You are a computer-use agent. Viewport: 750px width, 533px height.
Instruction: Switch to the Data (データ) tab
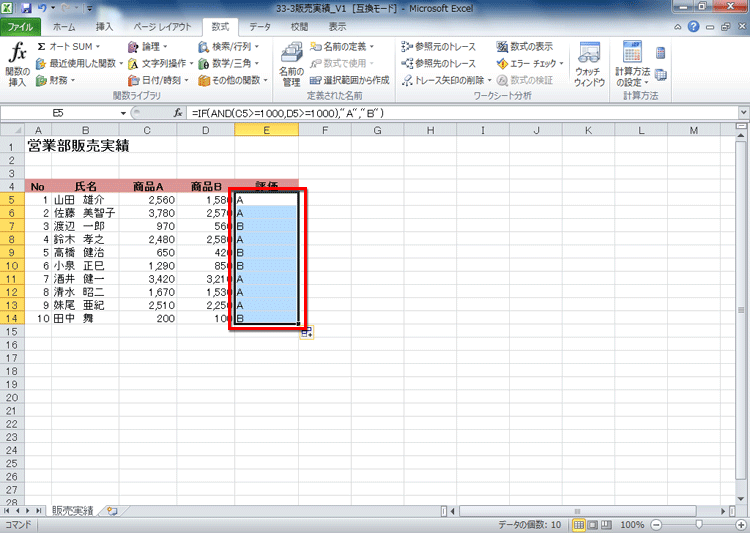(x=260, y=27)
